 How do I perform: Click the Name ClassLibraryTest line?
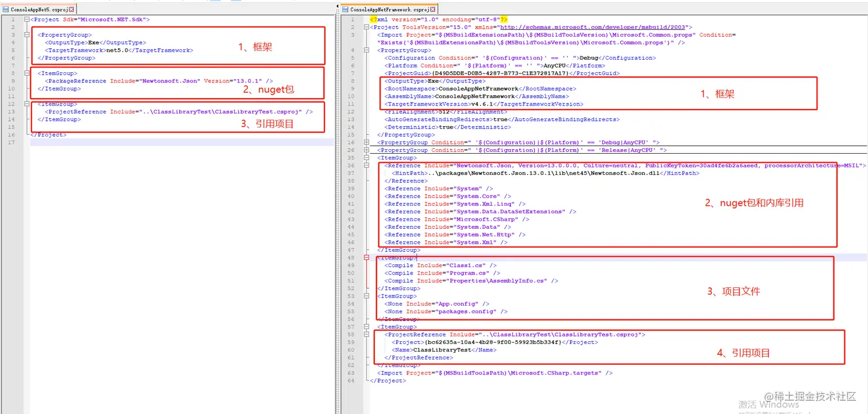pyautogui.click(x=444, y=350)
